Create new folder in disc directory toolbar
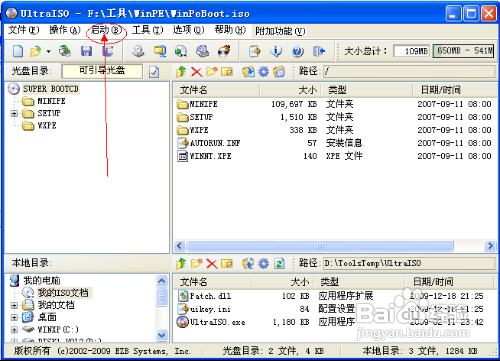Screen dimensions: 500x361 [x=212, y=71]
